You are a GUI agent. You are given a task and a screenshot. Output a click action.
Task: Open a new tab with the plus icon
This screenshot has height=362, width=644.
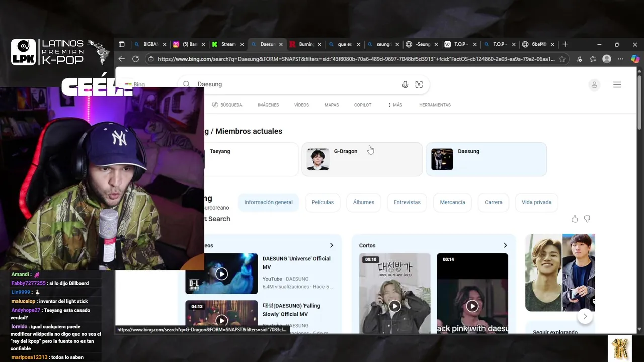coord(565,44)
